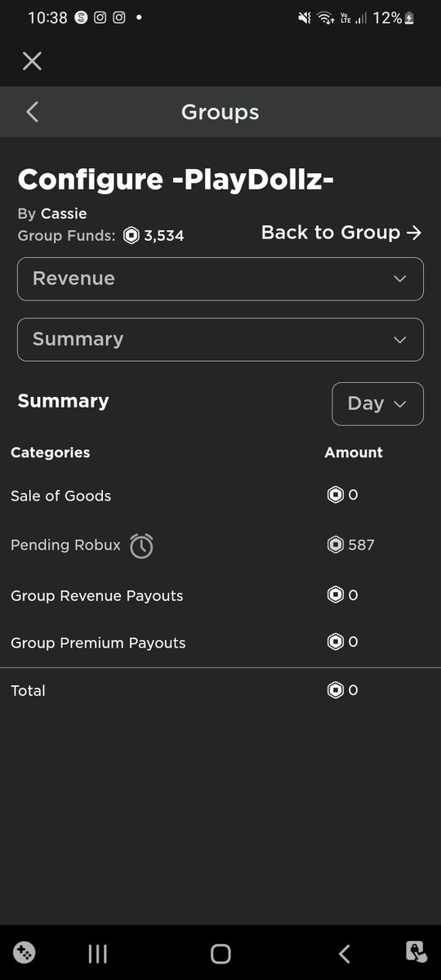Tap the Pending Robux clock icon
Viewport: 441px width, 980px height.
point(141,546)
